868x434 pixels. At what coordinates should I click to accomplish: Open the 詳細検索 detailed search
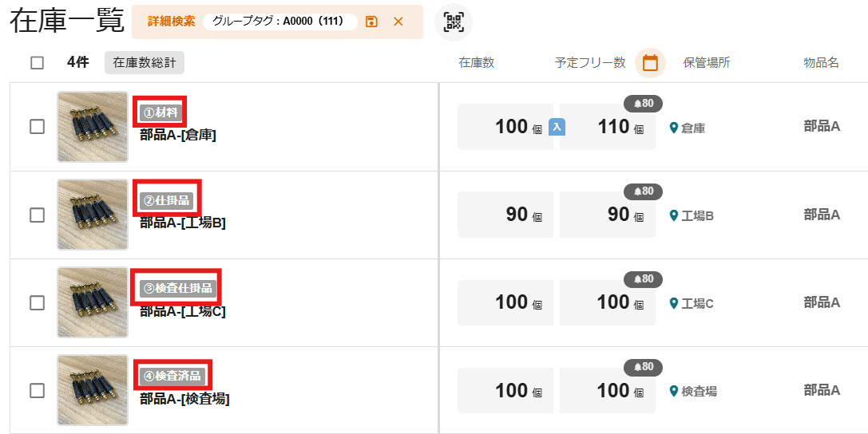(172, 22)
